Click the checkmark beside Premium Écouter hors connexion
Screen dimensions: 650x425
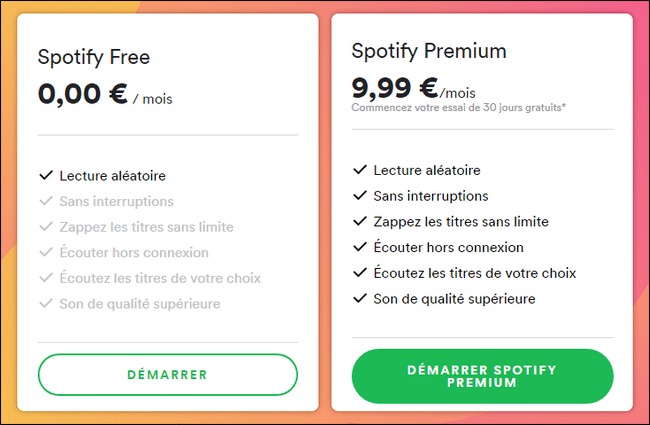(360, 247)
